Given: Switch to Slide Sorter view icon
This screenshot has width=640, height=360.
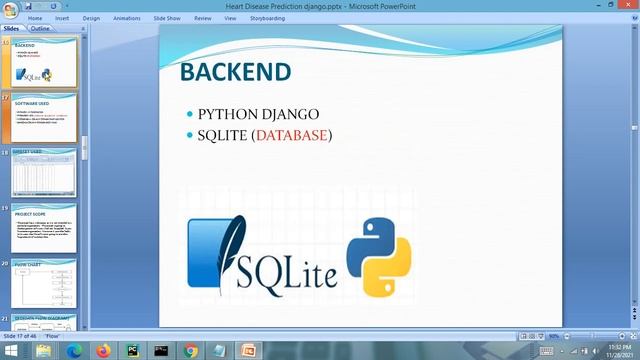Looking at the screenshot, I should click(532, 336).
